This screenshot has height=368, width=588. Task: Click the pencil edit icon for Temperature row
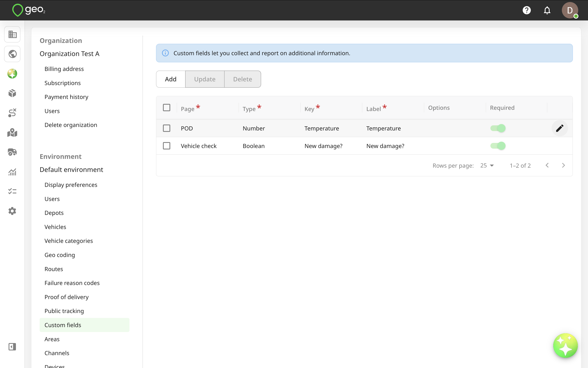click(560, 128)
